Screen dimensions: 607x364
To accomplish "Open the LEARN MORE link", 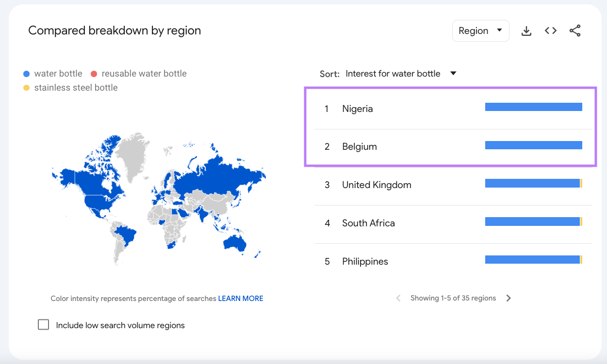I will point(241,298).
